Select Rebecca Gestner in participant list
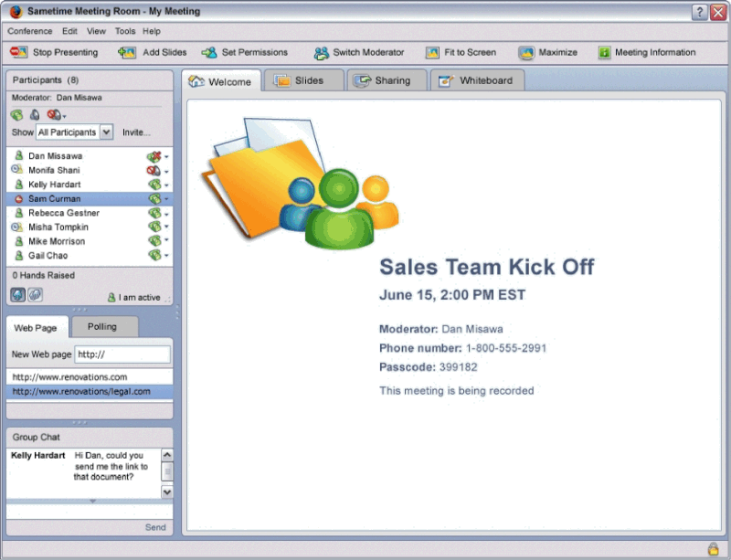 90,213
